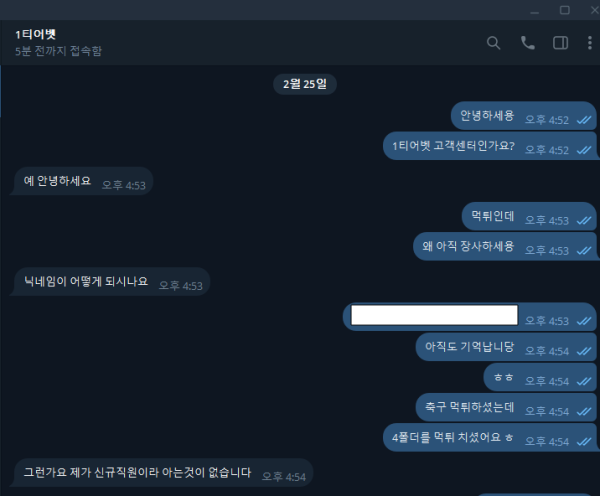Toggle the right side info panel

pos(560,43)
